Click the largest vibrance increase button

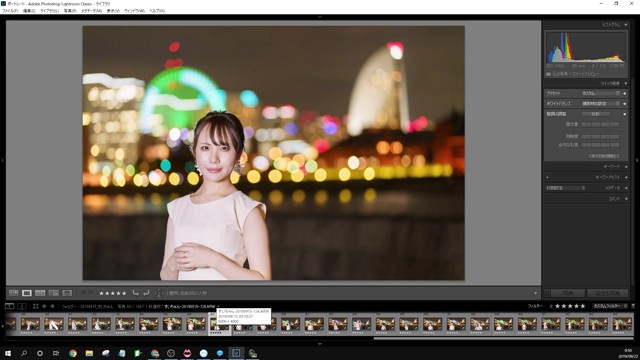616,145
